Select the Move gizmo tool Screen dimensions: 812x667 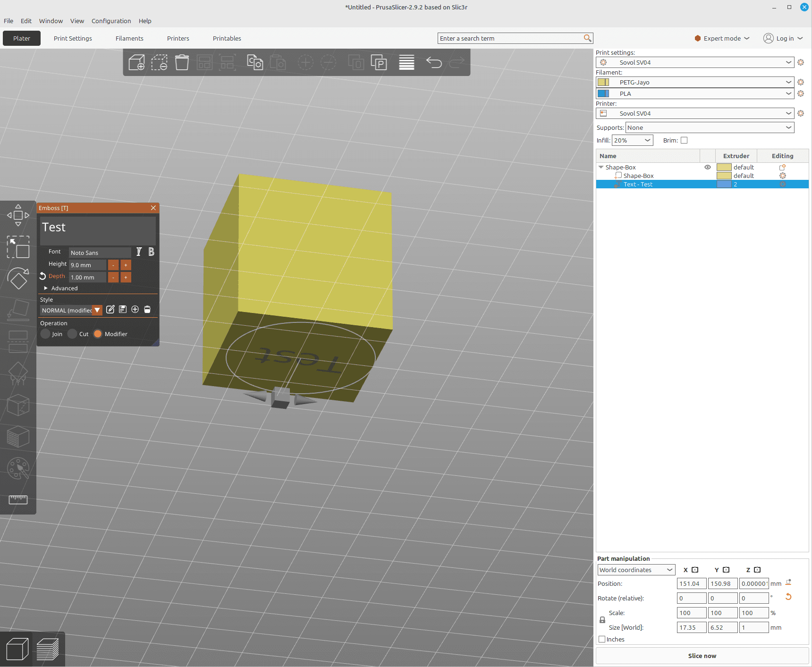coord(18,215)
